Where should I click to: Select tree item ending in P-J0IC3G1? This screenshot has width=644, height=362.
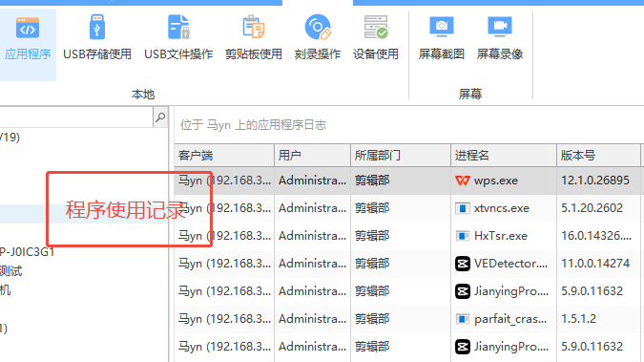[x=27, y=252]
